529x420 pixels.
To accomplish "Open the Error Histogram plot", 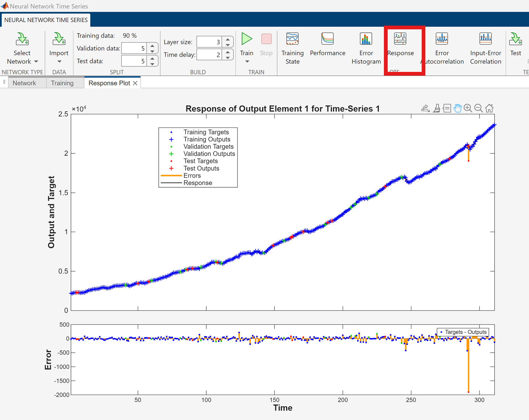I will 366,48.
